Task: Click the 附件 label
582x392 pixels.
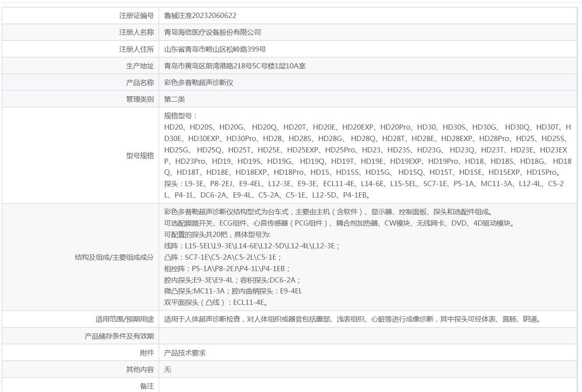Action: [147, 353]
